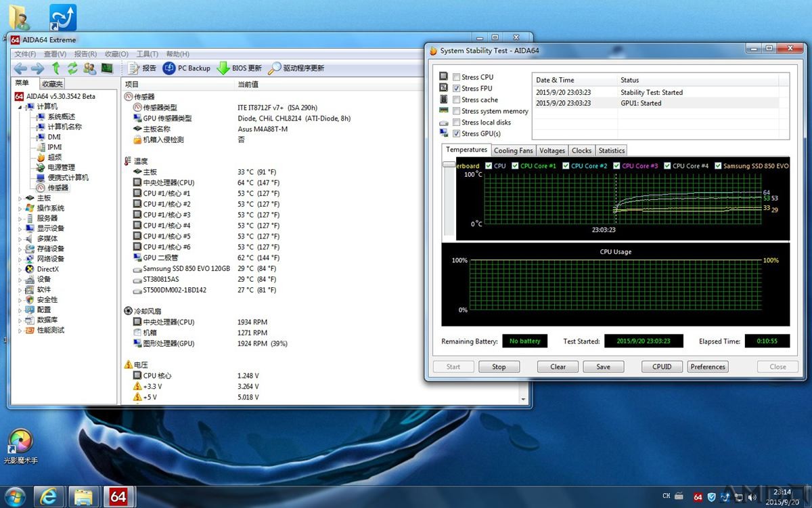Open the 查看(V) menu
812x508 pixels.
55,54
